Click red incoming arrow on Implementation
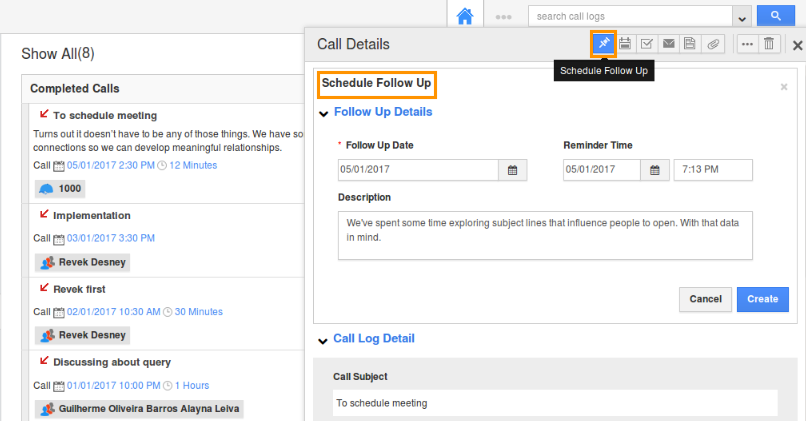Image resolution: width=806 pixels, height=421 pixels. (x=44, y=213)
